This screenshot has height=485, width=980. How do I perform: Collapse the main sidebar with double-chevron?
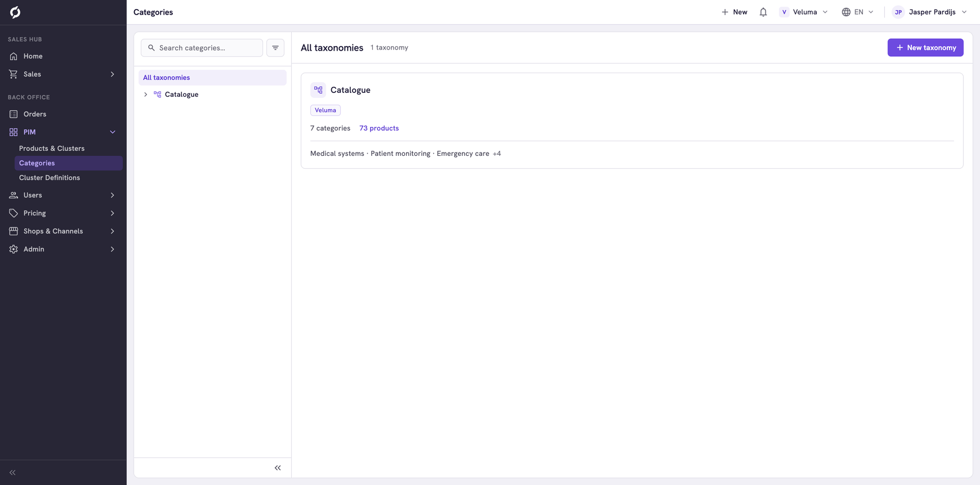pyautogui.click(x=12, y=473)
